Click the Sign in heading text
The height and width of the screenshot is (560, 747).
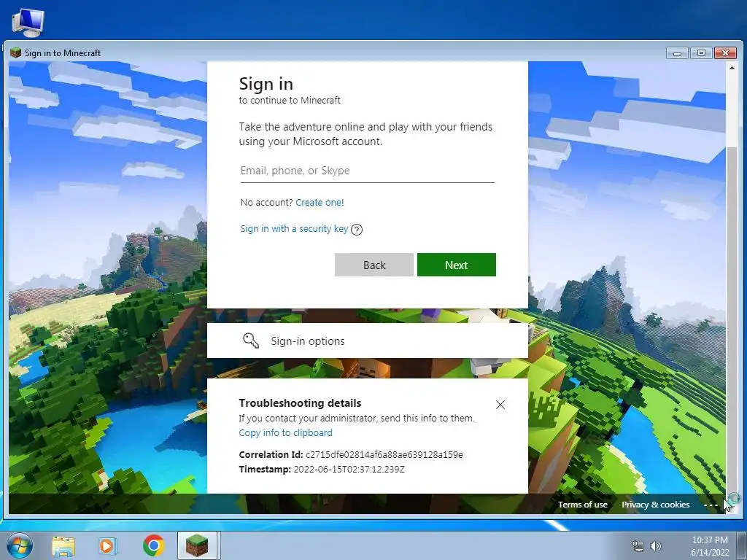pyautogui.click(x=266, y=84)
